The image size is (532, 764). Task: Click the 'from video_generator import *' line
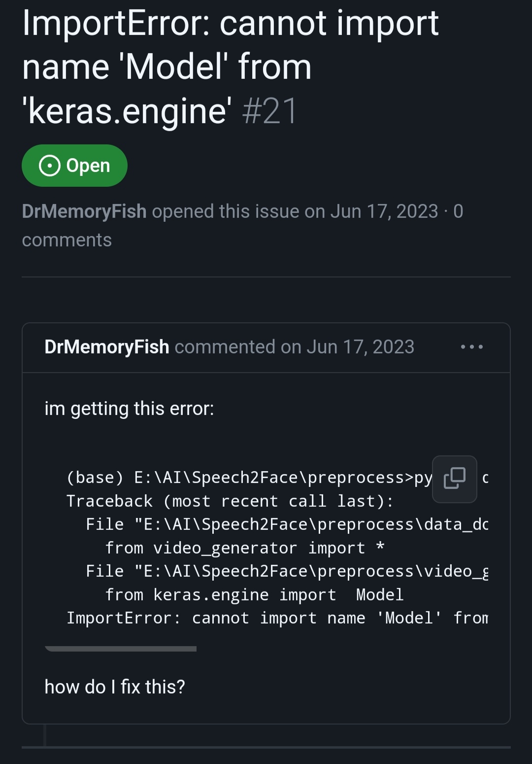point(245,548)
